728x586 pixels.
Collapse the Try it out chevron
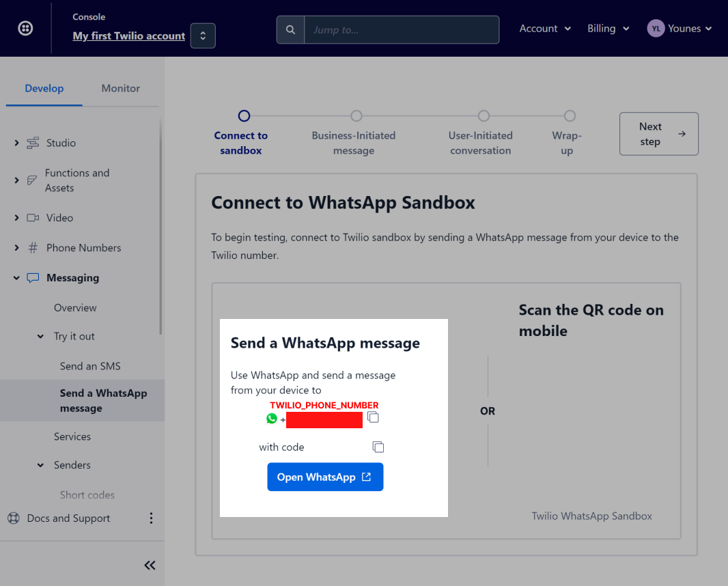coord(40,336)
